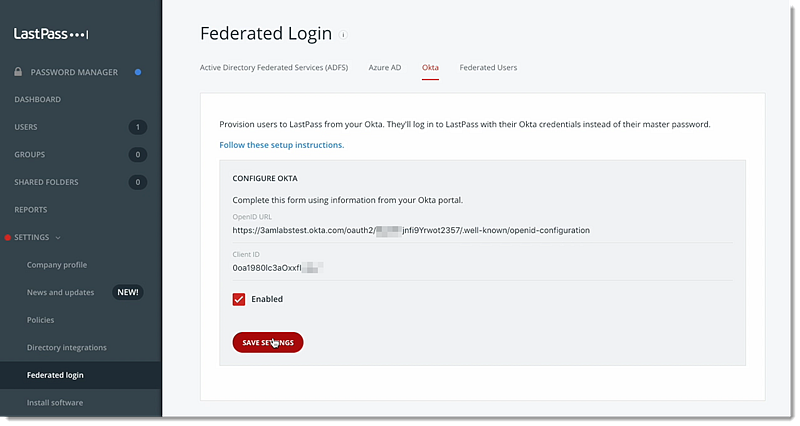
Task: Open Directory integrations settings
Action: pyautogui.click(x=67, y=347)
